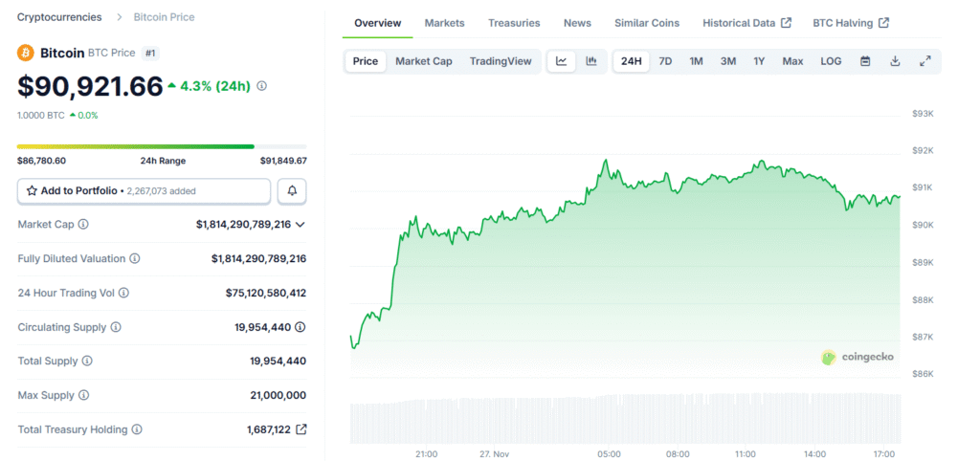The width and height of the screenshot is (980, 461).
Task: Click the price line chart peak area
Action: coord(605,162)
